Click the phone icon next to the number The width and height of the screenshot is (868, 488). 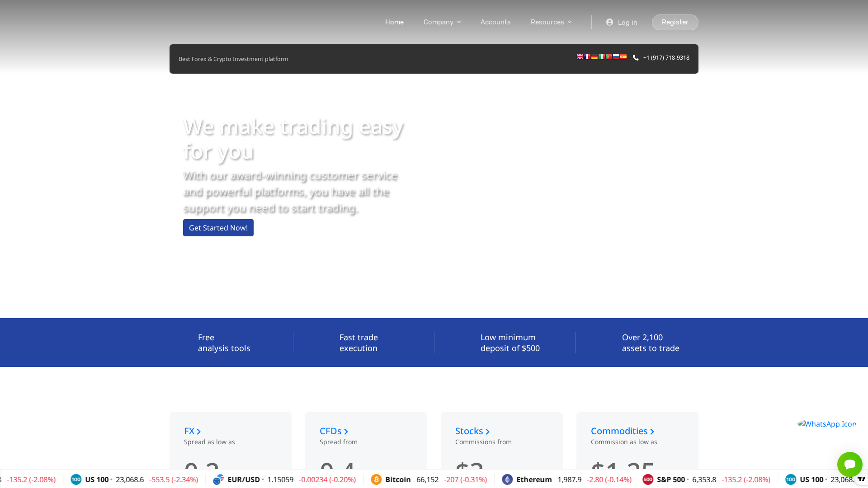[x=636, y=57]
